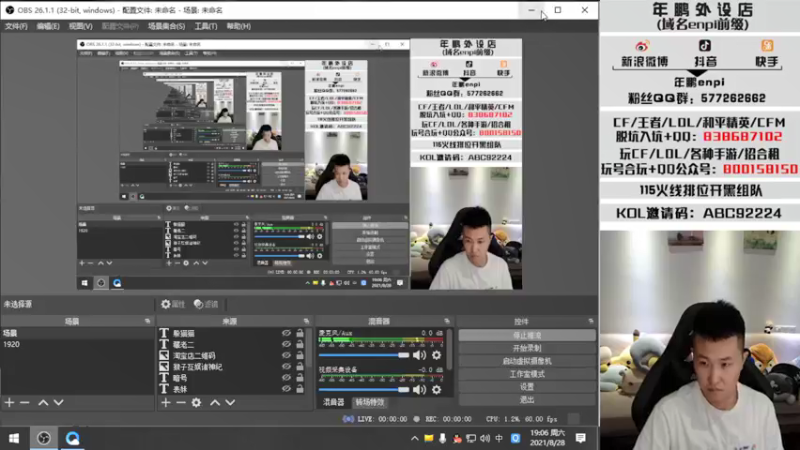Mute the 麦克风/Aux channel with its speaker icon

[x=419, y=355]
